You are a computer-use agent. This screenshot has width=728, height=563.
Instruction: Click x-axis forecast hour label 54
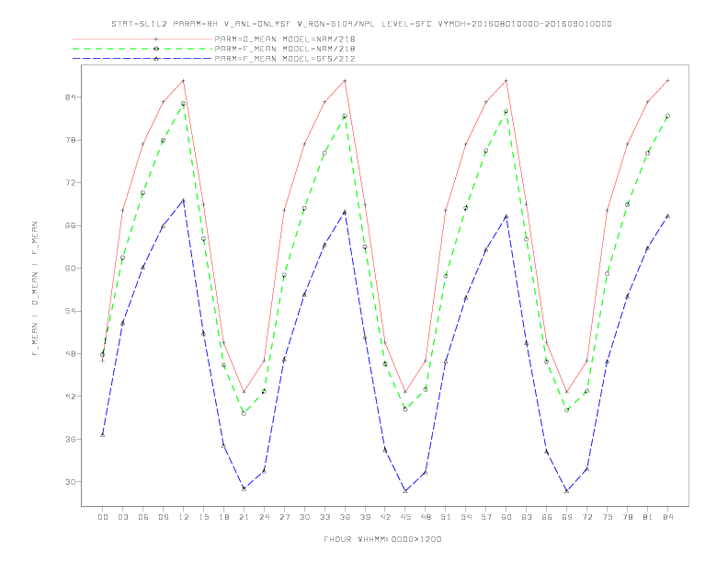[x=466, y=517]
